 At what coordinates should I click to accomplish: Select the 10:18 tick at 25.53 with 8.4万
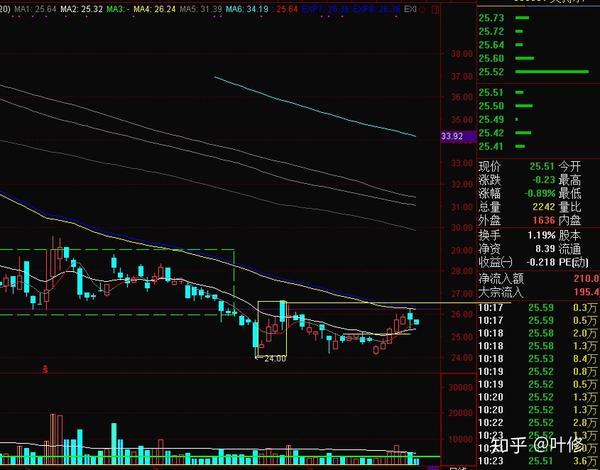pyautogui.click(x=539, y=359)
